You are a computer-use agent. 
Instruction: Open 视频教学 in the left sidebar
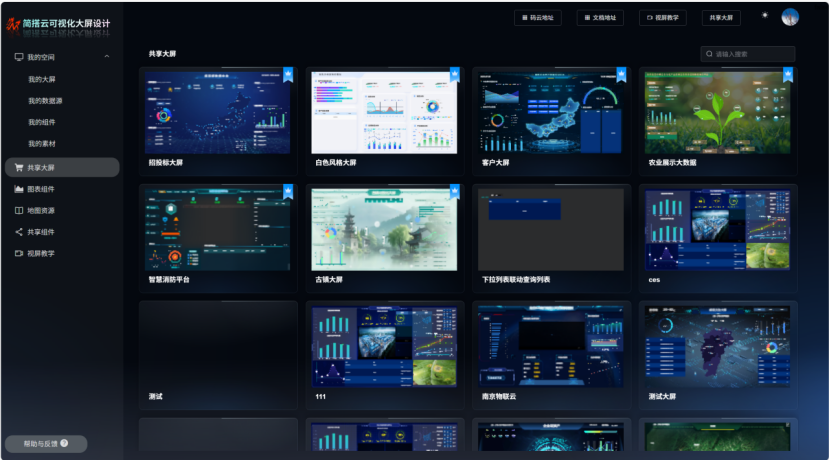point(40,254)
